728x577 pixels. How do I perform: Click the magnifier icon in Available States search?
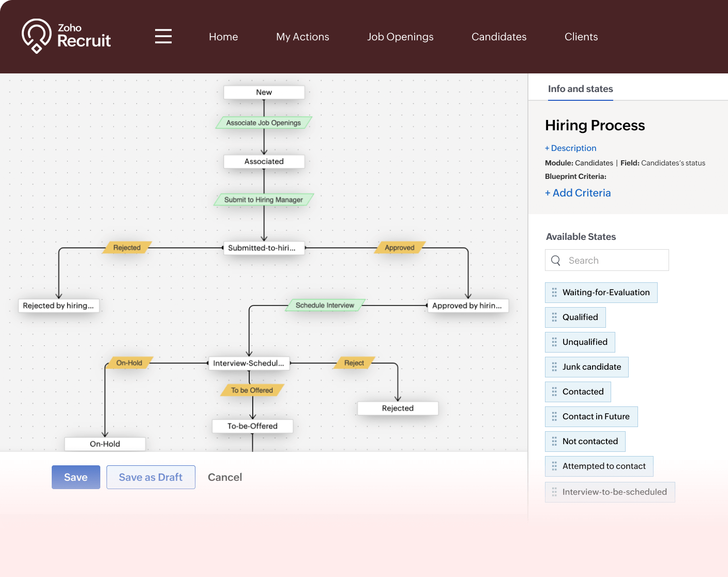tap(556, 261)
